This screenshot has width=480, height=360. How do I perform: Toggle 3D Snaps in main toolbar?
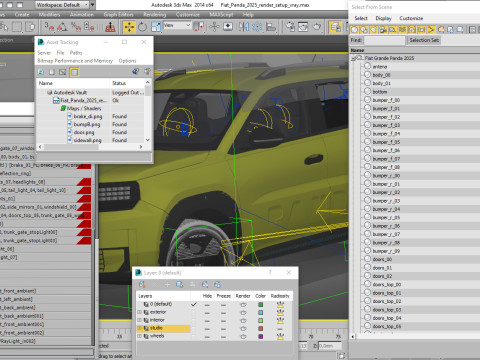click(49, 27)
